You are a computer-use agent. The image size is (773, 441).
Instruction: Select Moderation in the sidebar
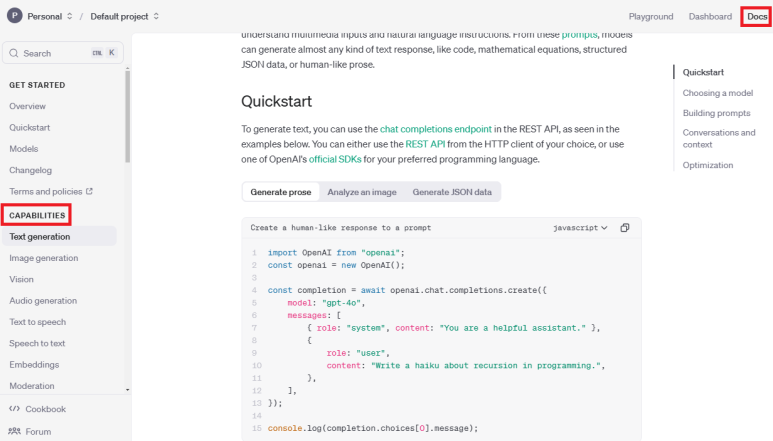click(32, 386)
